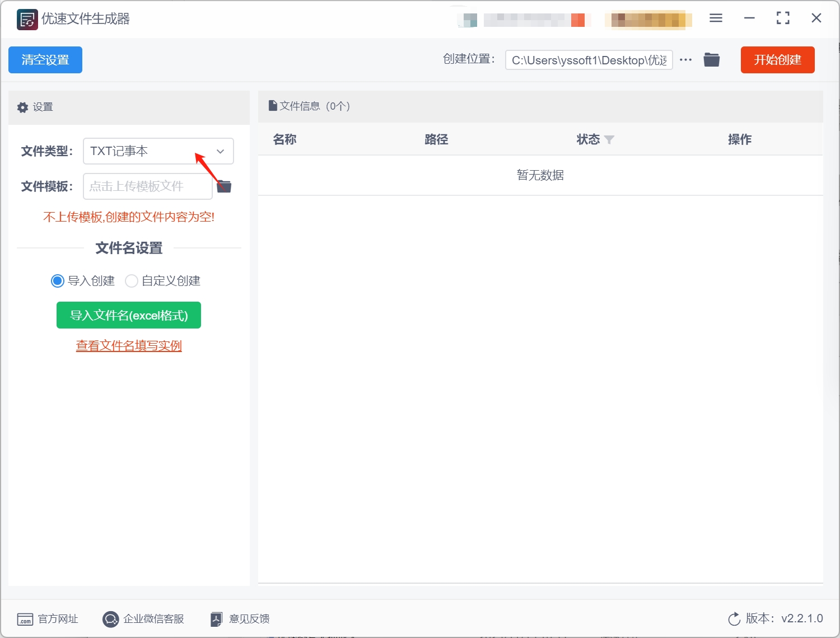840x638 pixels.
Task: Browse for creation location with three dots
Action: pyautogui.click(x=685, y=60)
